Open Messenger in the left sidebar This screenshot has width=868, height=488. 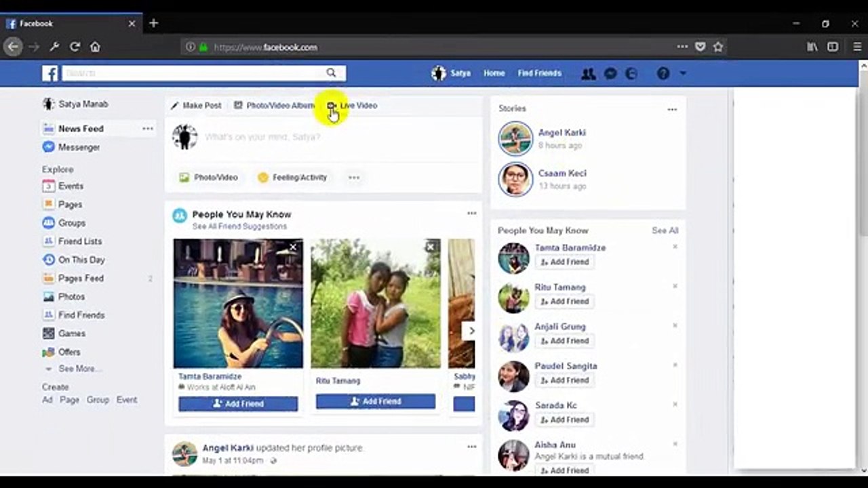coord(71,147)
